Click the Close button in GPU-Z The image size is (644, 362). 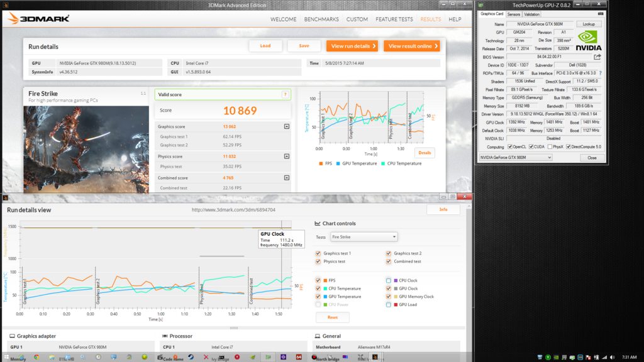click(x=592, y=158)
